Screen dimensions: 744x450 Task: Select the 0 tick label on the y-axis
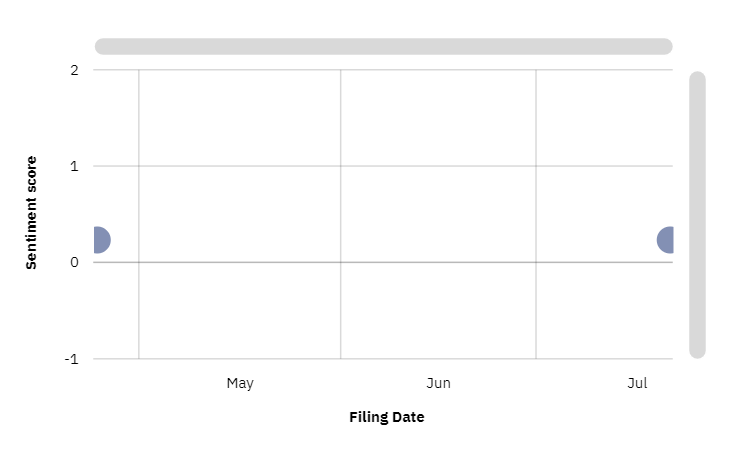[x=75, y=262]
